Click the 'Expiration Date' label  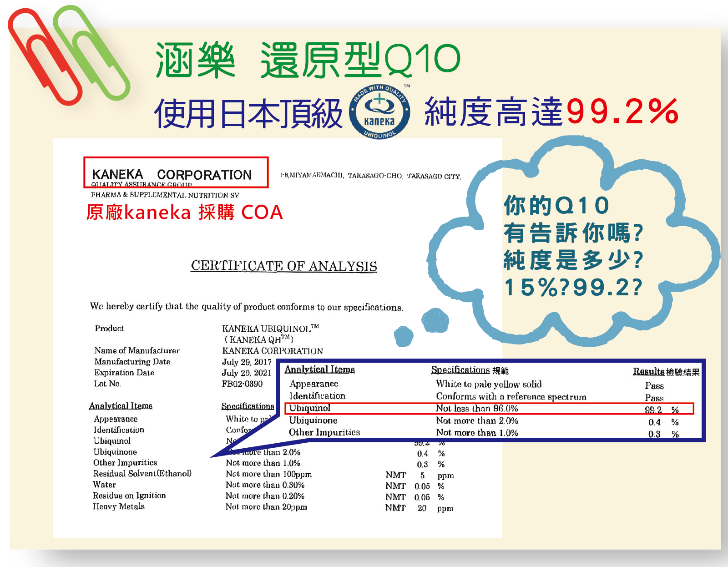pos(124,373)
